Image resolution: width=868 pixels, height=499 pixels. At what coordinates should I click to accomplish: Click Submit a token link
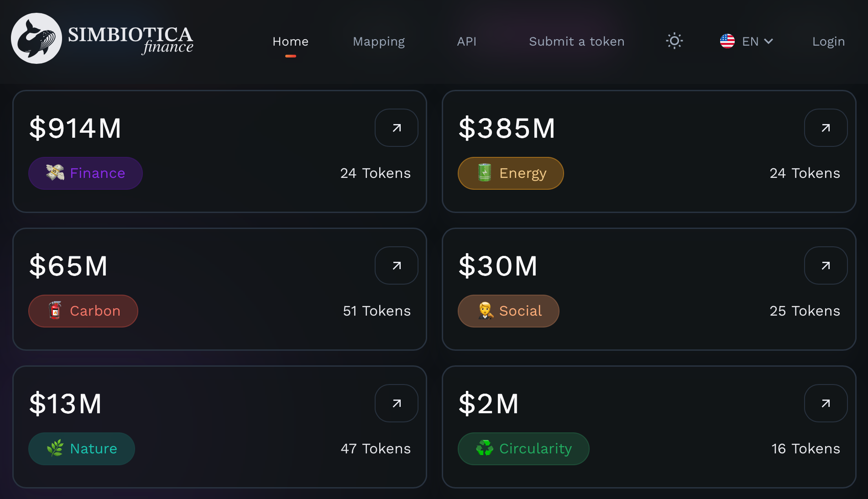pyautogui.click(x=576, y=42)
